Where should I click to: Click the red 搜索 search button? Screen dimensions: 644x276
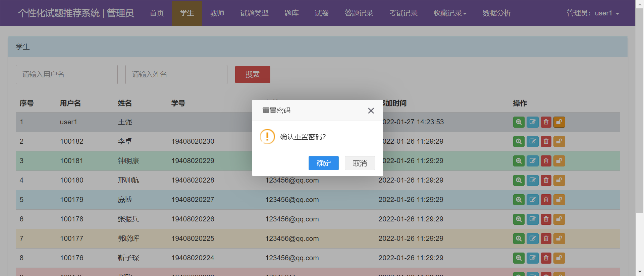coord(253,74)
